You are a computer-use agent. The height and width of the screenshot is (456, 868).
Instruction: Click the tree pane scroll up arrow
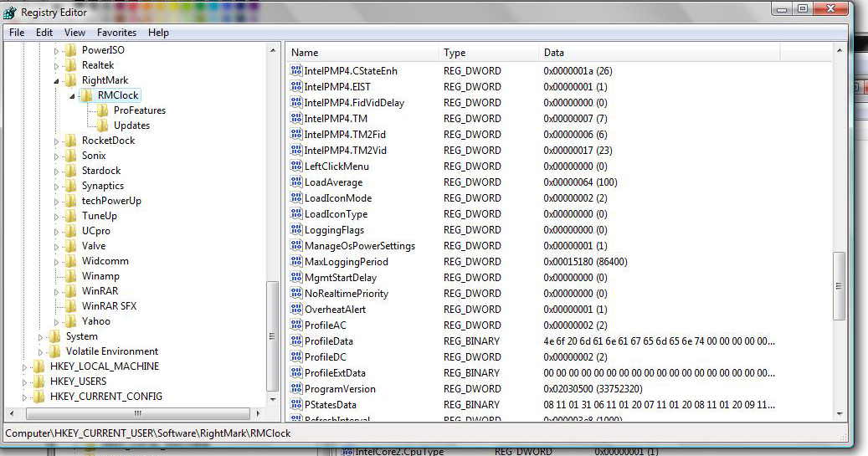pyautogui.click(x=272, y=50)
